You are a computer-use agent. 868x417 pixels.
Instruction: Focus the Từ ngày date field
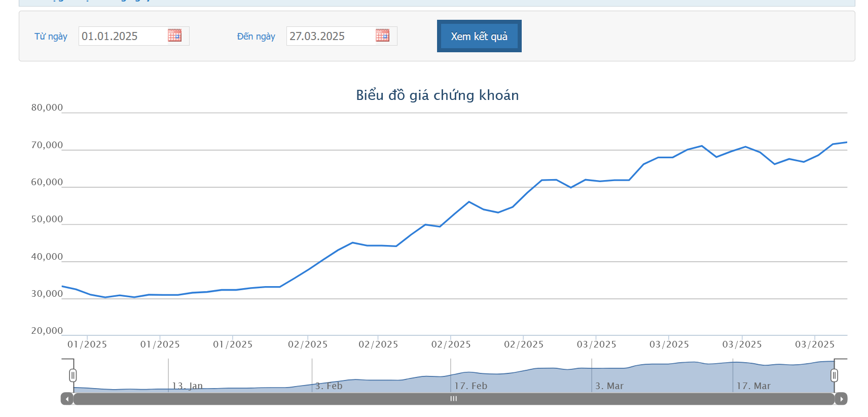[x=123, y=36]
